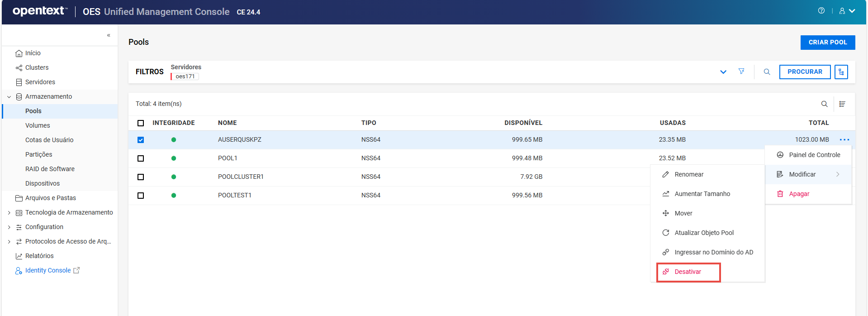Expand the Tecnologia de Armazenamento section
The width and height of the screenshot is (868, 316).
click(x=9, y=213)
